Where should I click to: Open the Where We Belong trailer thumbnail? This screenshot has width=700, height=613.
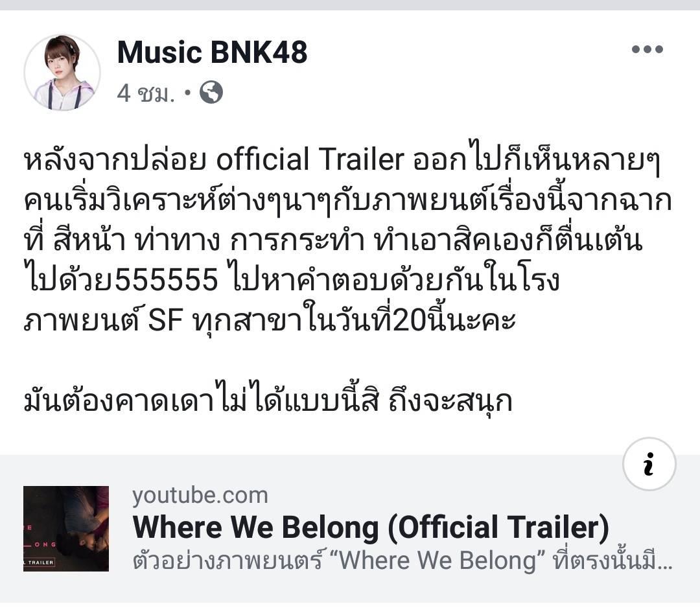click(x=66, y=529)
